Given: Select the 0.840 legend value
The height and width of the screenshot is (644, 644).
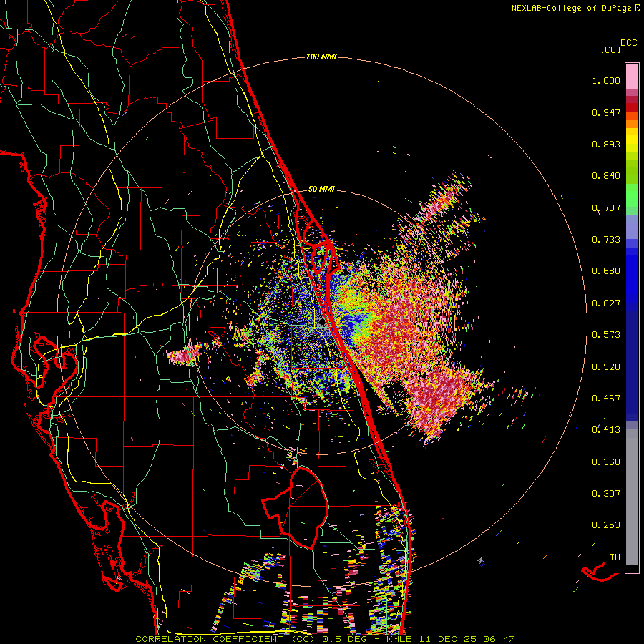Looking at the screenshot, I should tap(606, 176).
